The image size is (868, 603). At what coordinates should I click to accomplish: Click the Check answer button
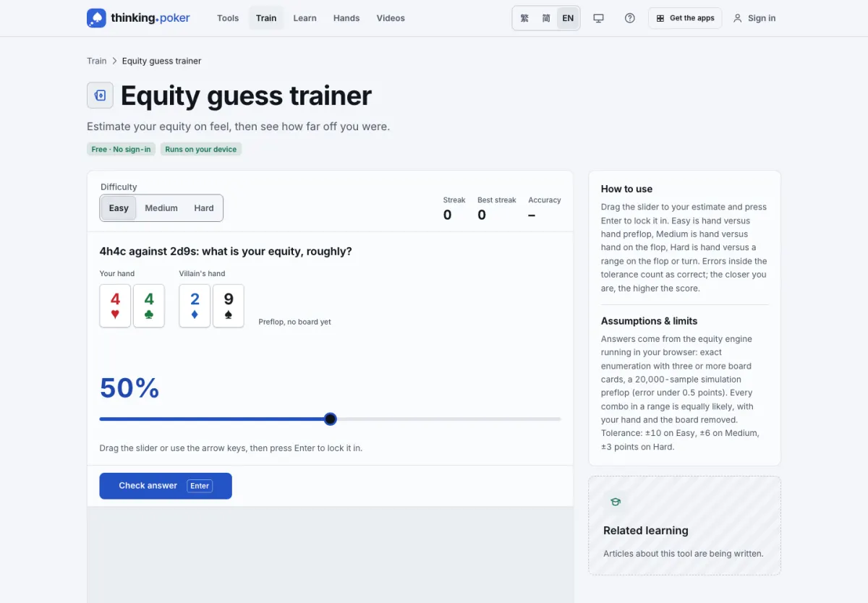point(166,486)
